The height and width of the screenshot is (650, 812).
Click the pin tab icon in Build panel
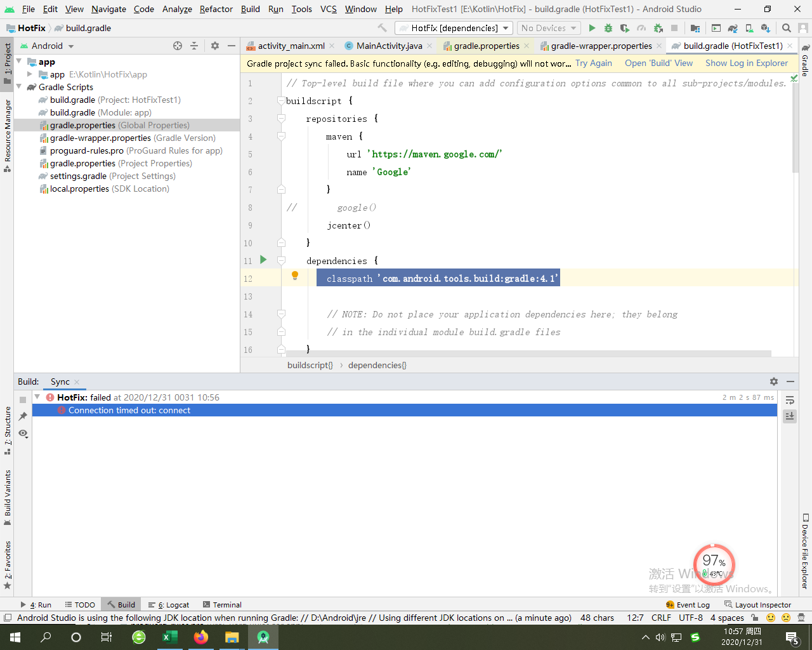click(23, 416)
